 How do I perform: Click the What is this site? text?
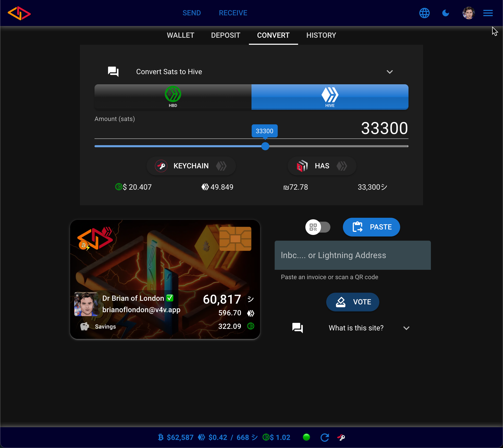356,328
